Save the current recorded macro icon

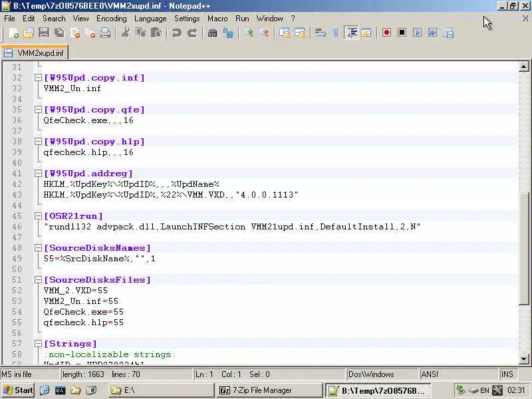(448, 33)
